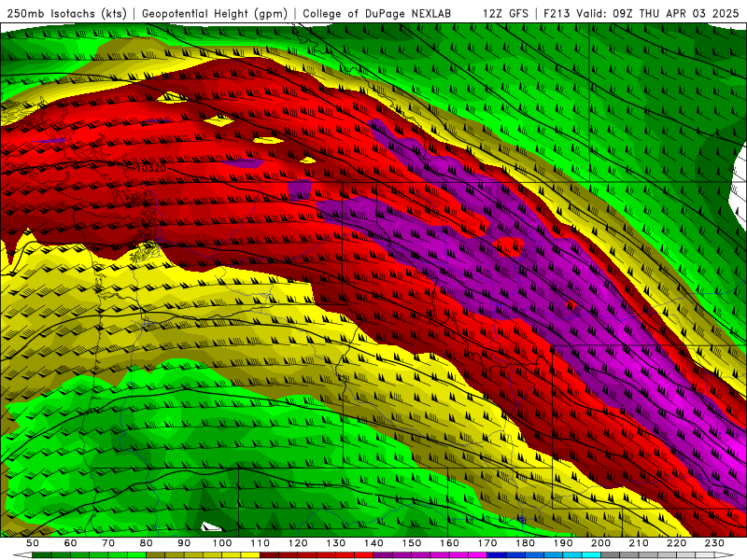Select the magenta swatch left of 170
The height and width of the screenshot is (560, 747).
point(477,554)
